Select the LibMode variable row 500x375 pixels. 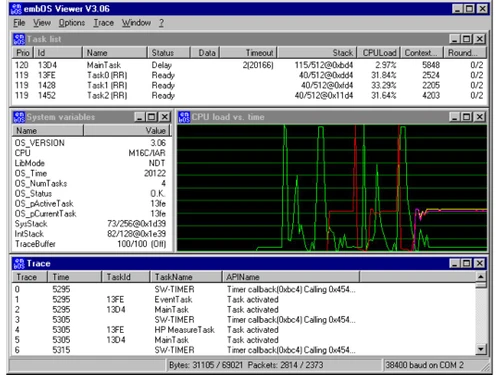pyautogui.click(x=91, y=163)
